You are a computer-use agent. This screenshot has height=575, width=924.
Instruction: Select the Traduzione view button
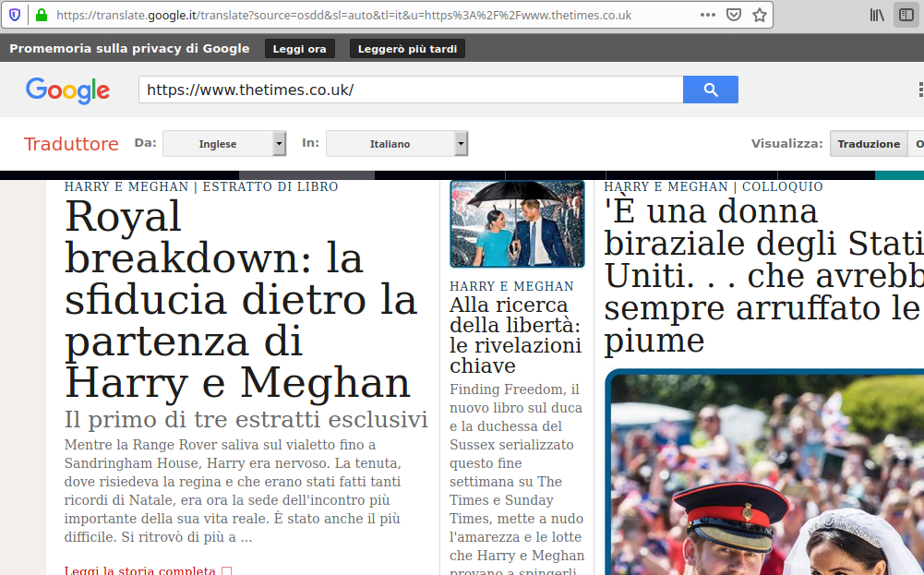(x=869, y=144)
